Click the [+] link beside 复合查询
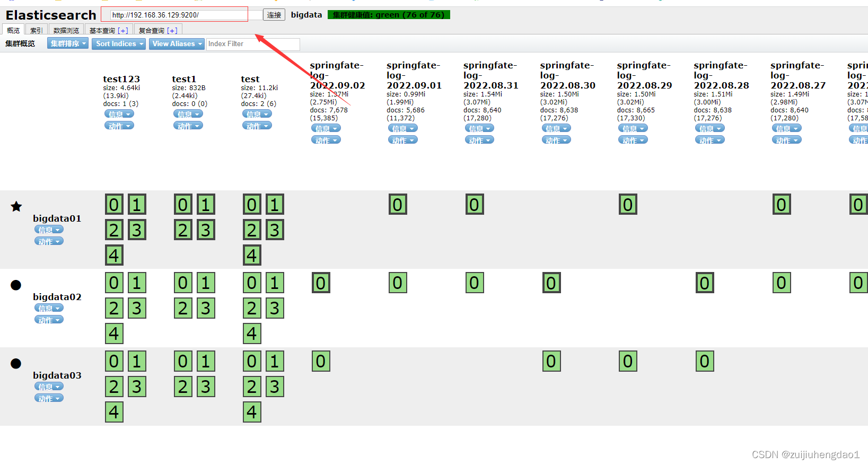Image resolution: width=868 pixels, height=465 pixels. (172, 31)
